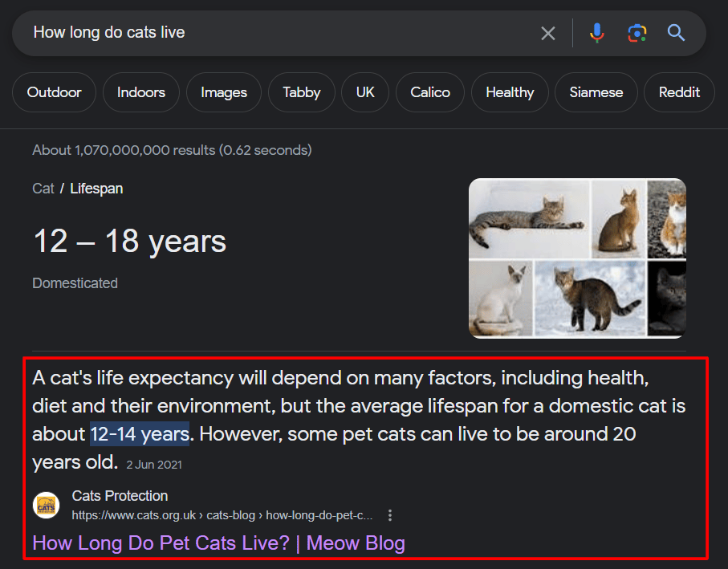The width and height of the screenshot is (728, 569).
Task: Enable the Indoors filter
Action: coord(140,92)
